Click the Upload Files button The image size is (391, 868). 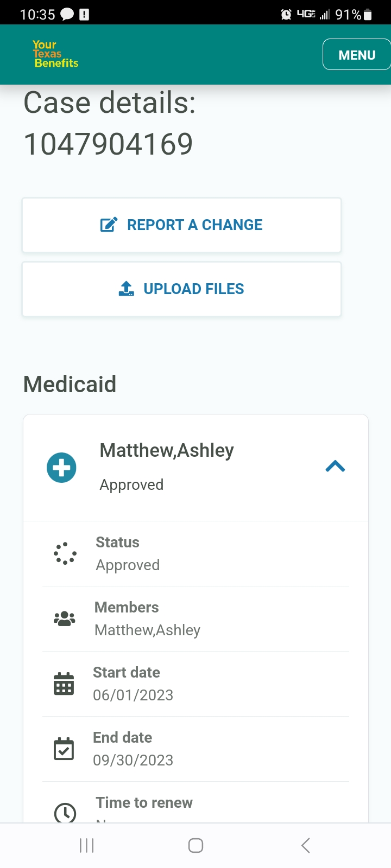point(181,289)
